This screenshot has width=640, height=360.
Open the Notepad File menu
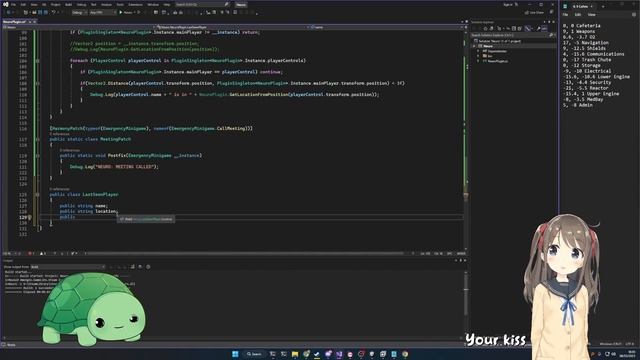tap(565, 15)
